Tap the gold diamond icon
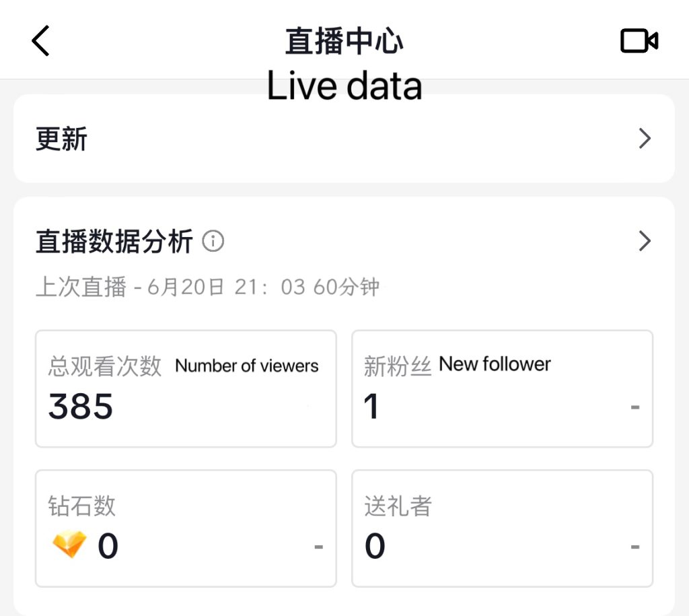This screenshot has width=689, height=616. 69,545
